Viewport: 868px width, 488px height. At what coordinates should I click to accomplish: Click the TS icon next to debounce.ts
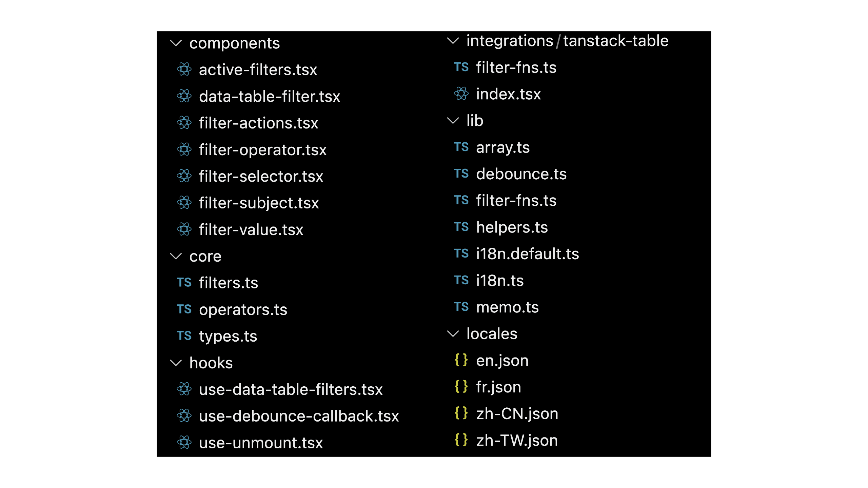pos(461,174)
